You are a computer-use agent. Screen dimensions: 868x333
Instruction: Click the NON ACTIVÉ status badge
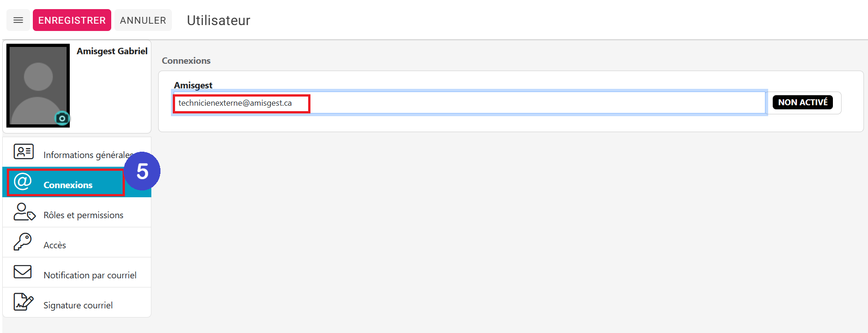(803, 102)
